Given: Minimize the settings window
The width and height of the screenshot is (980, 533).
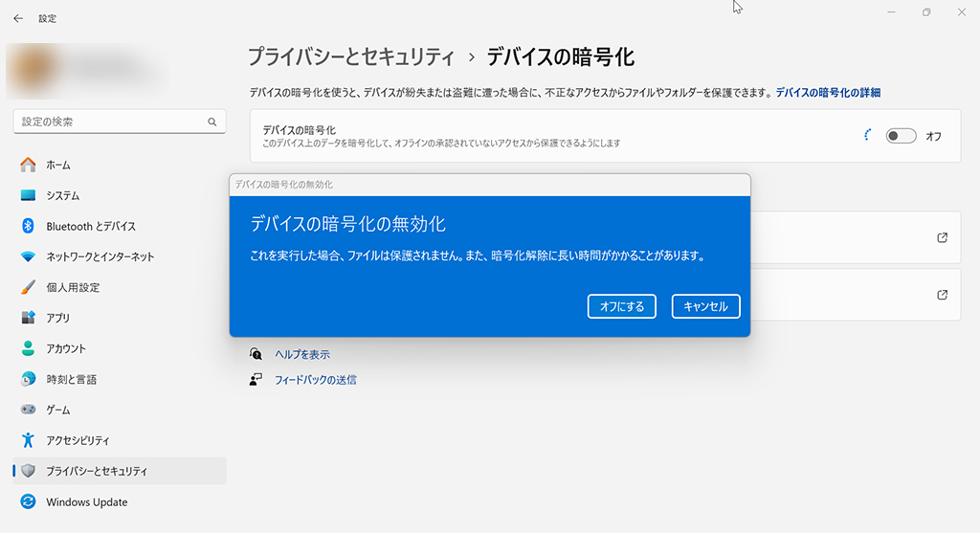Looking at the screenshot, I should click(891, 12).
